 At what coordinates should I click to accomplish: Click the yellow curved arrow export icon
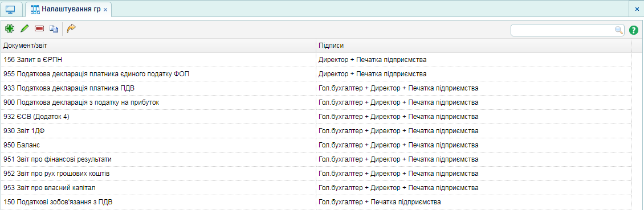coord(71,28)
